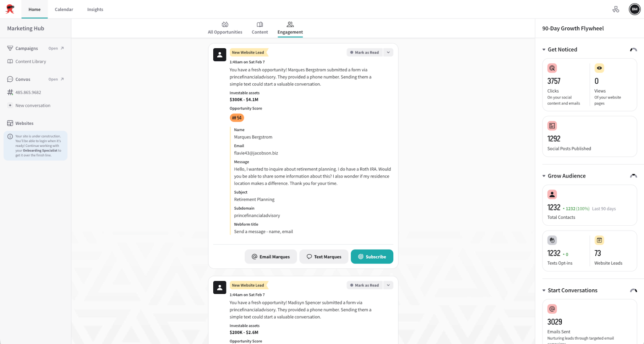Switch to the Calendar tab
Viewport: 644px width, 344px height.
tap(64, 9)
